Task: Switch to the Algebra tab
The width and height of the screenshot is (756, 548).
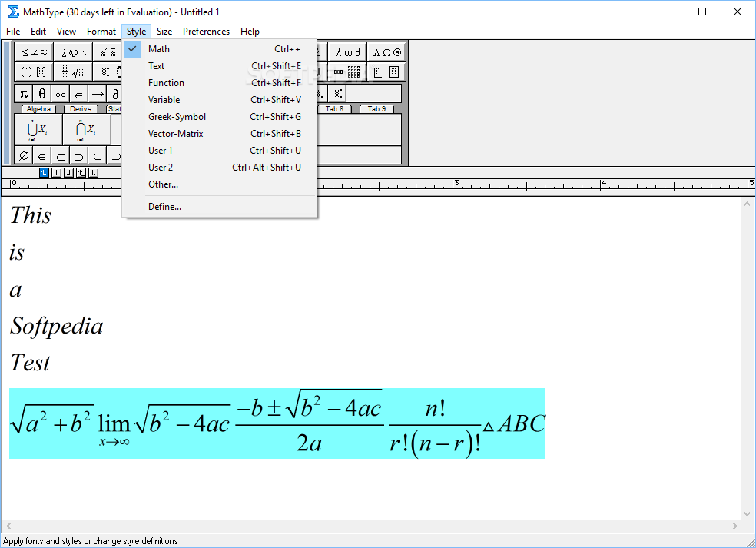Action: coord(38,109)
